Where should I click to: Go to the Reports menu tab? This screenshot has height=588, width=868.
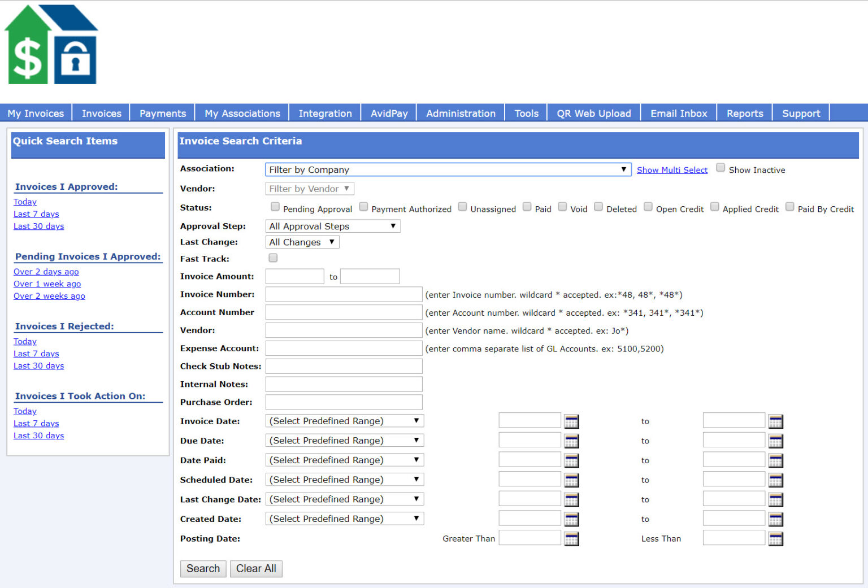pos(744,113)
